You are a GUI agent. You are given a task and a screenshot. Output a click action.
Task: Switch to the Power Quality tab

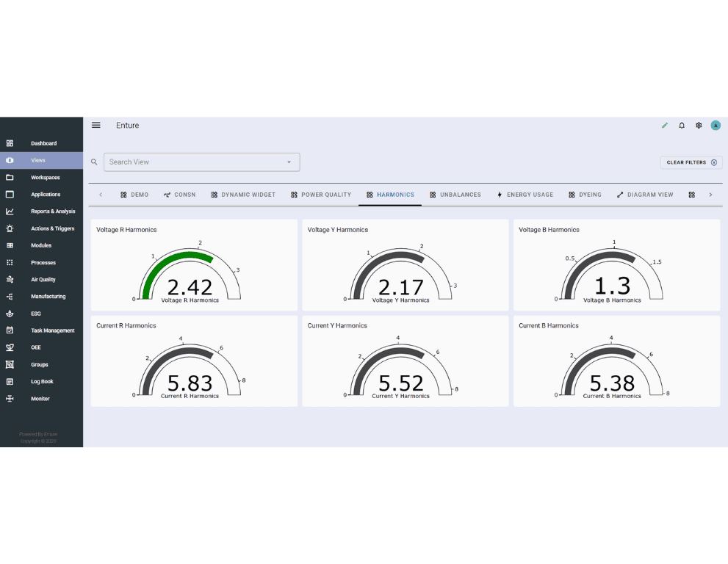321,195
